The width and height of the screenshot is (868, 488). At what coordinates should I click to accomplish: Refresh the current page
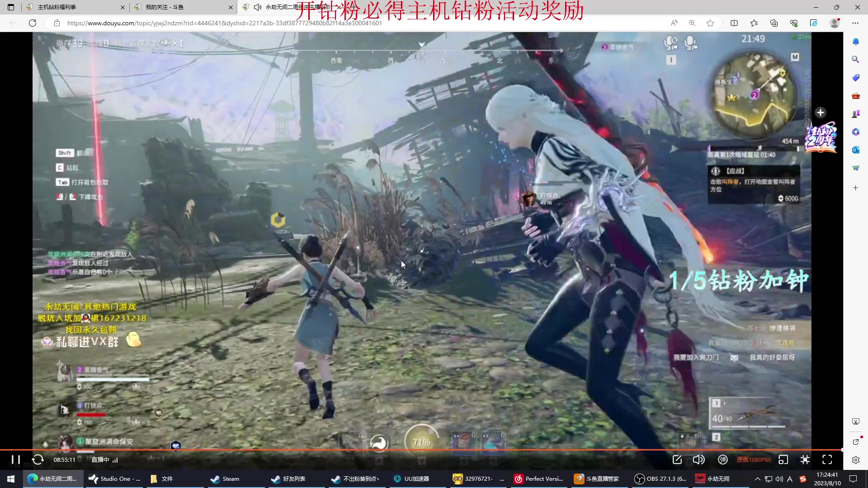(x=33, y=23)
